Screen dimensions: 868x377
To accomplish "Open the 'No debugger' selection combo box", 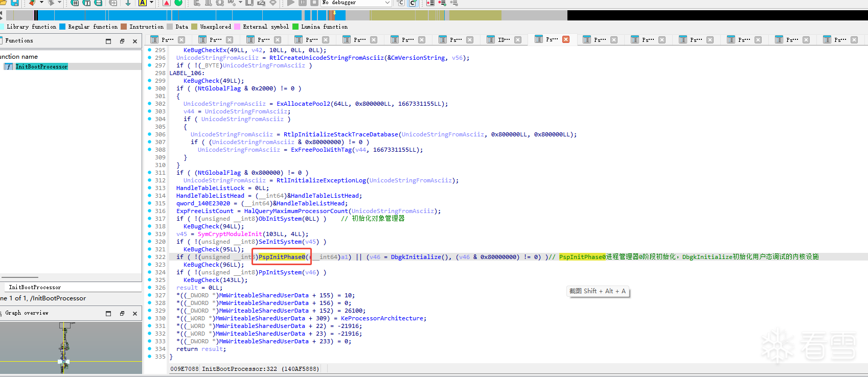I will (356, 3).
